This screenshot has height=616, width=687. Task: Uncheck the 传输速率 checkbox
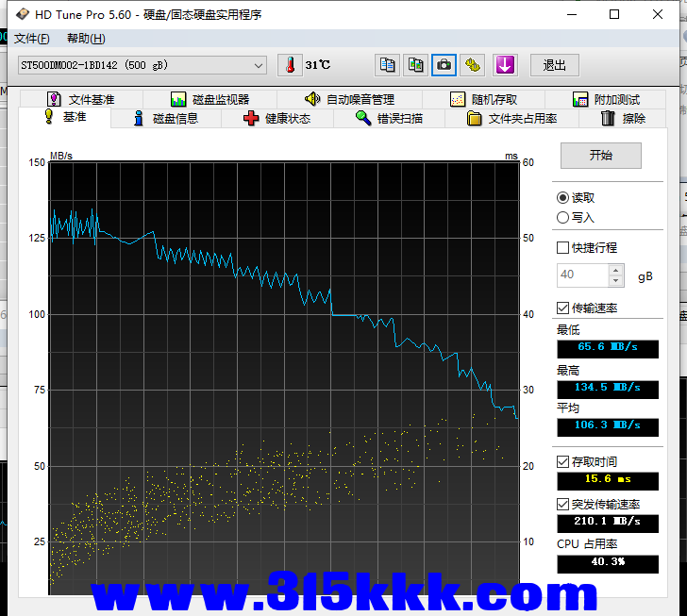563,308
